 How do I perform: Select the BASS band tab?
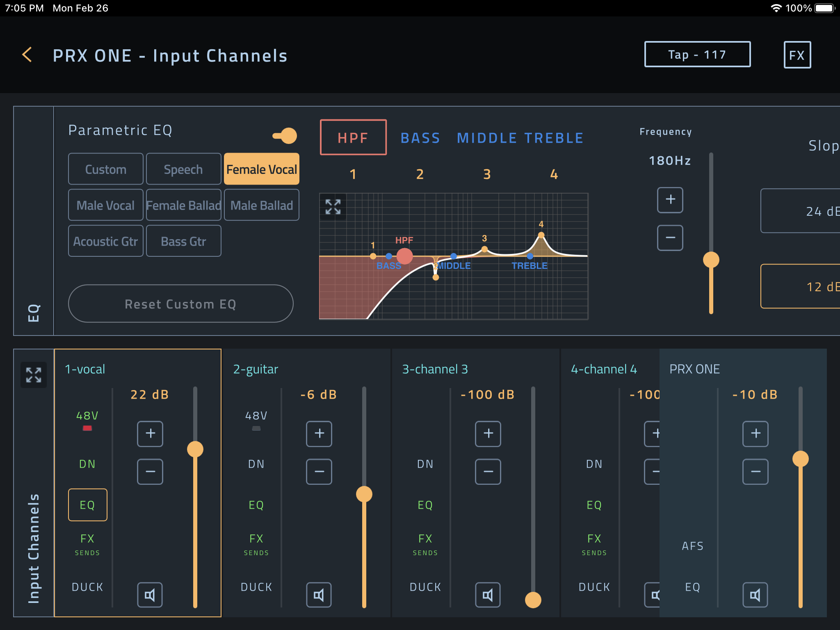tap(420, 138)
